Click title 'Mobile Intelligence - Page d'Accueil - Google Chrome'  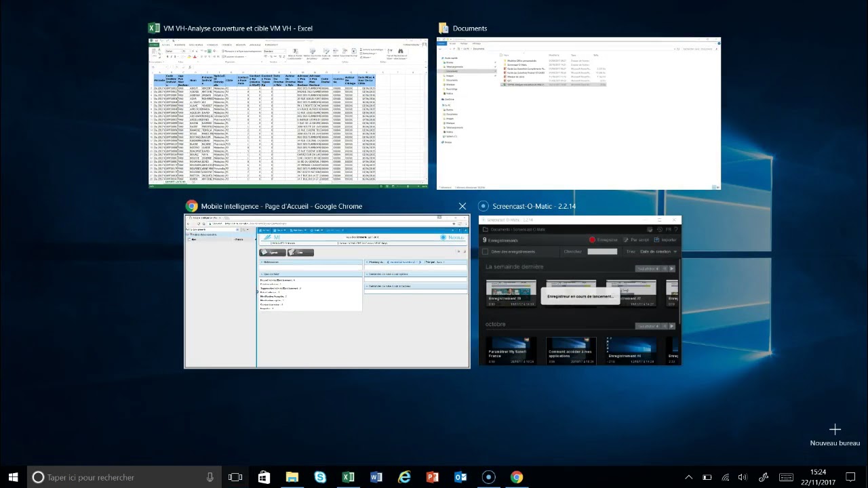click(x=281, y=206)
